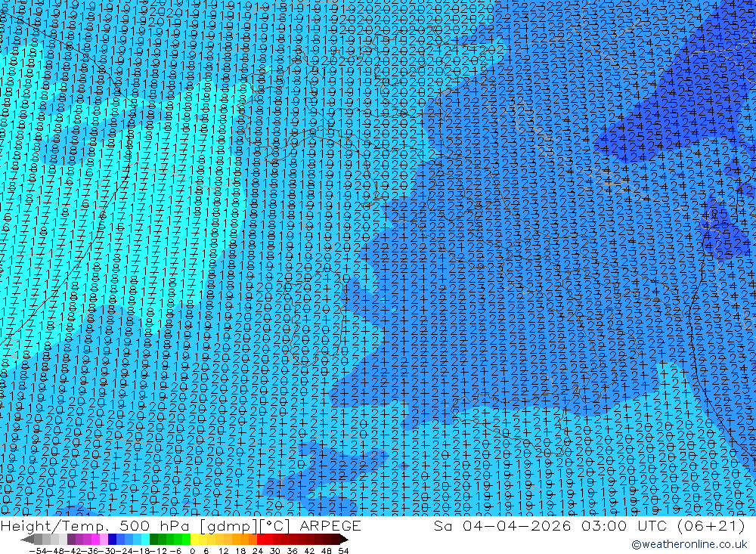Click the -24 scale value label
Image resolution: width=756 pixels, height=554 pixels.
click(x=125, y=551)
